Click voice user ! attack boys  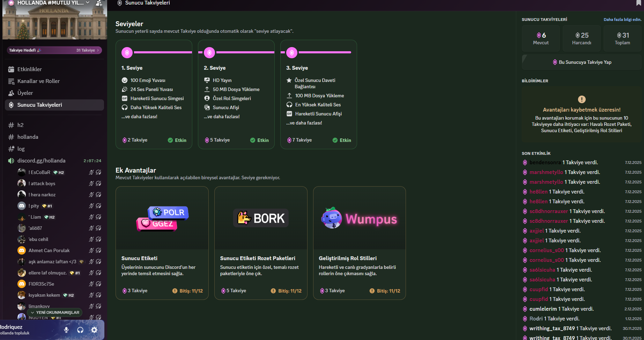click(x=59, y=183)
